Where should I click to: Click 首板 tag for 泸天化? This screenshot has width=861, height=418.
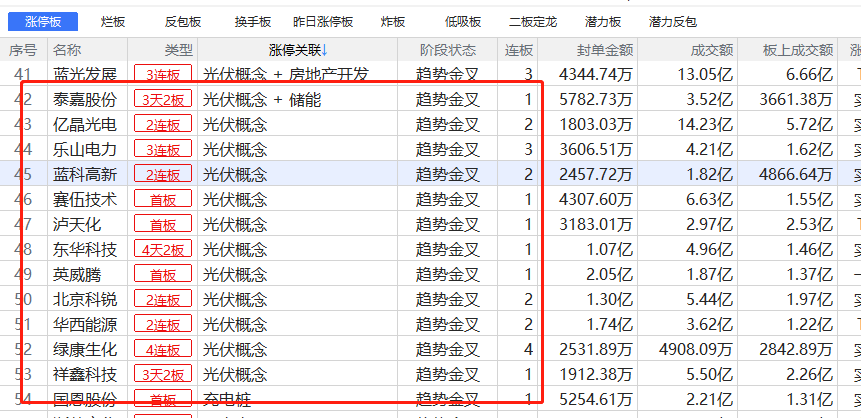[x=163, y=225]
